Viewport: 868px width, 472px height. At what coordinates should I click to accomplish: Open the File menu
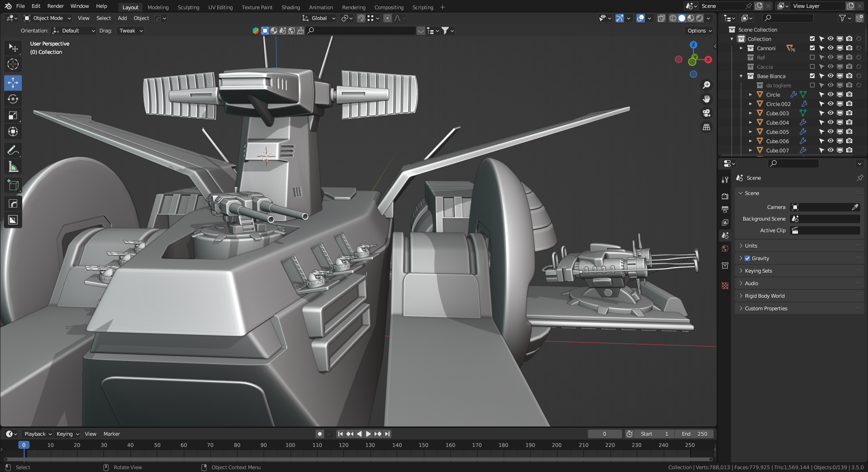20,6
